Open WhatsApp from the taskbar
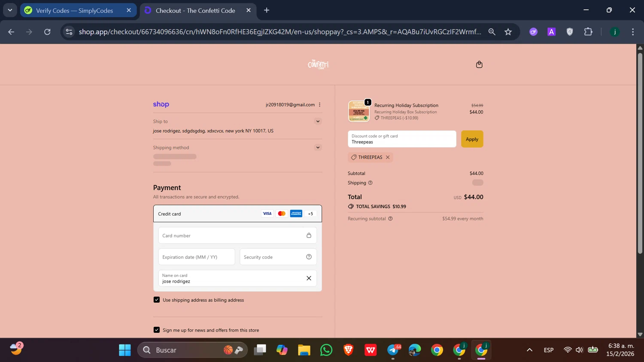Viewport: 644px width, 362px height. tap(326, 350)
